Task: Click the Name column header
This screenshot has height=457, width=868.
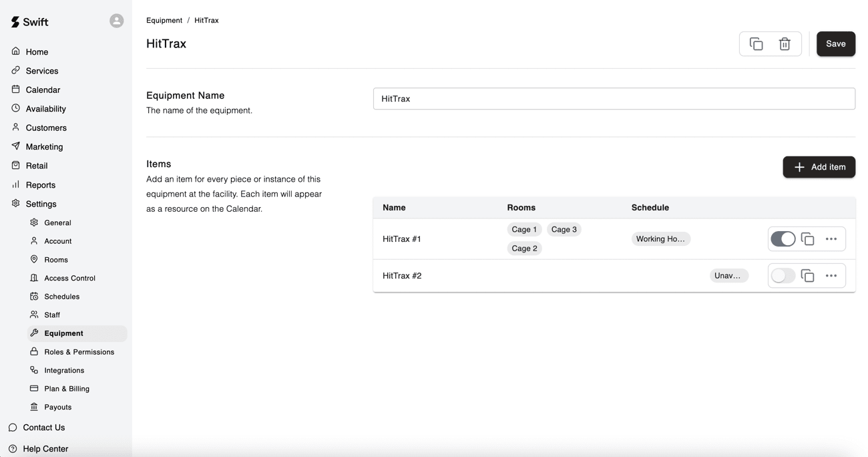Action: tap(394, 208)
